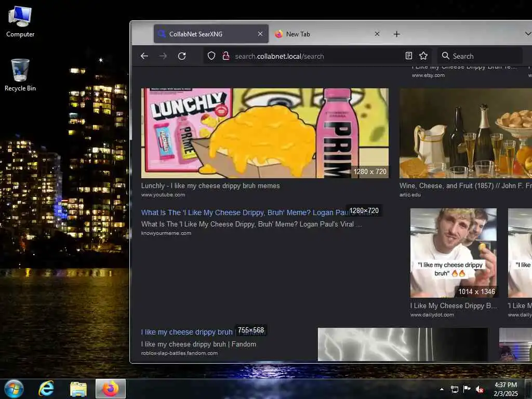Launch Internet Explorer from the taskbar
The width and height of the screenshot is (532, 399).
46,389
